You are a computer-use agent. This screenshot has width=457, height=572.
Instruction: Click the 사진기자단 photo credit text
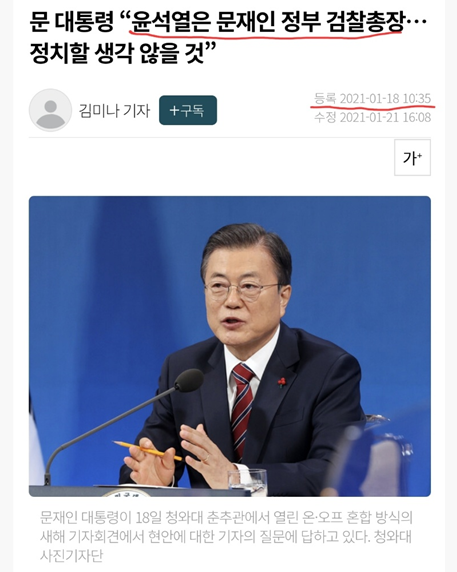pos(71,556)
